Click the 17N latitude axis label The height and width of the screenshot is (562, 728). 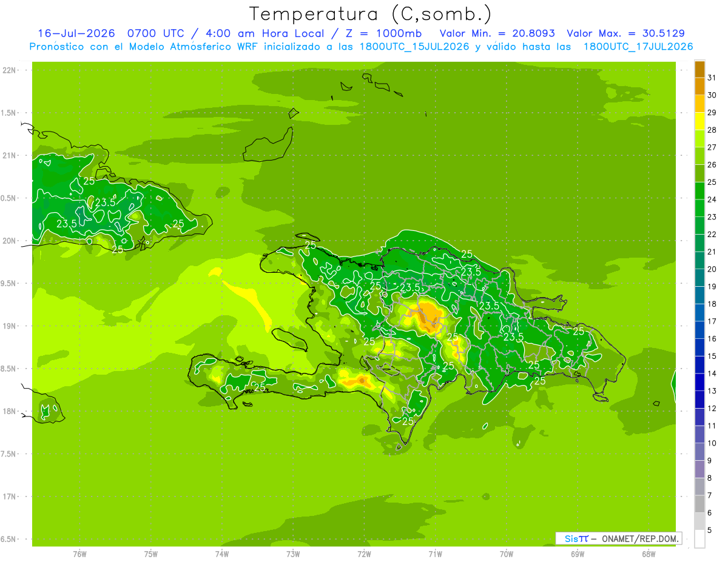coord(9,497)
